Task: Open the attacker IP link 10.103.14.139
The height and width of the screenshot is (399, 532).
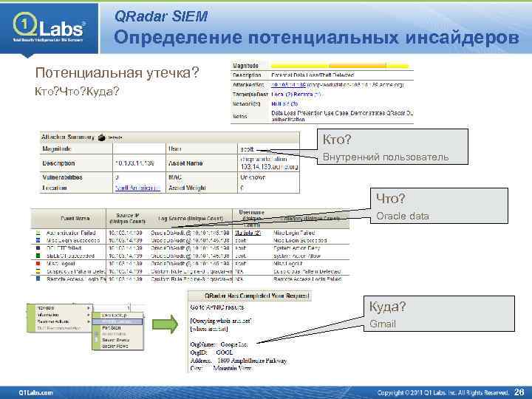Action: click(x=288, y=85)
